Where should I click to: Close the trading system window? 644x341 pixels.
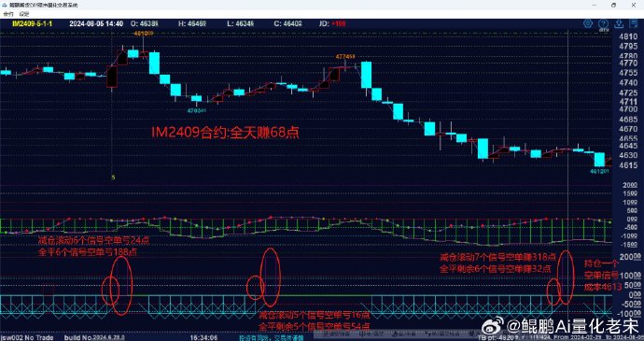633,5
